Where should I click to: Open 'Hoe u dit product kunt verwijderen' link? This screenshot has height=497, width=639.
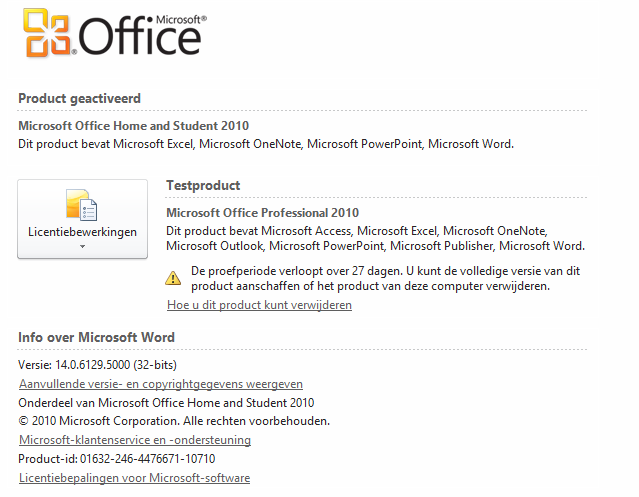[x=259, y=305]
